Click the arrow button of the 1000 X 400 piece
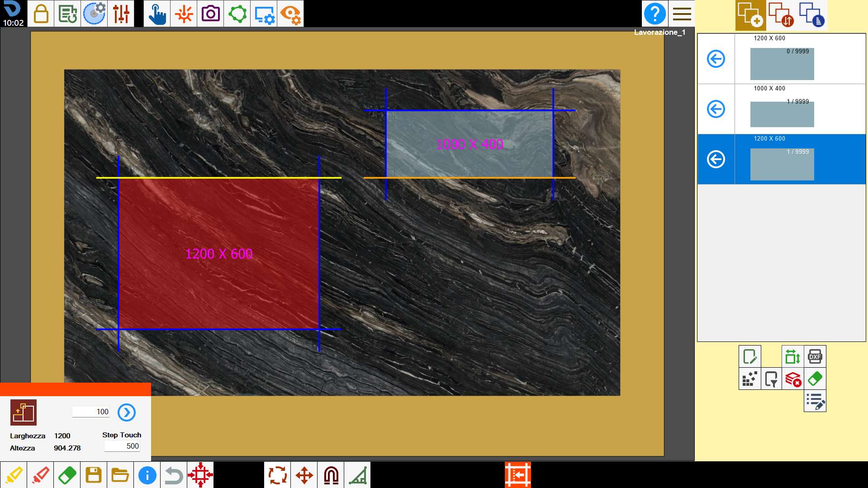This screenshot has height=488, width=868. click(x=716, y=109)
